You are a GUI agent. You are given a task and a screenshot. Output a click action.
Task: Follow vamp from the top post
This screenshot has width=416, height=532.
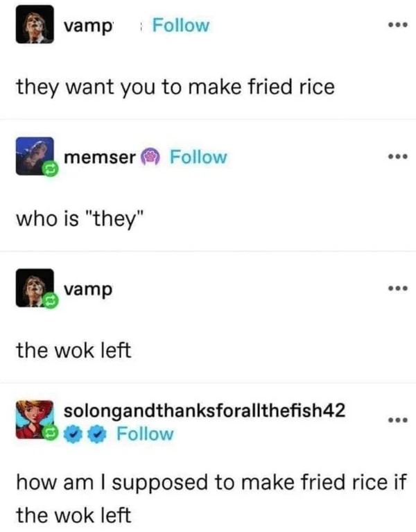181,26
